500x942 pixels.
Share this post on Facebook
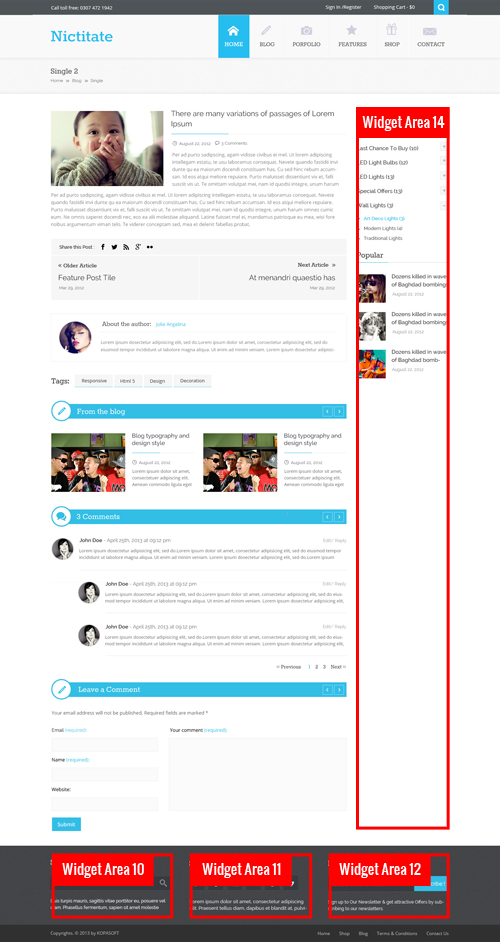[103, 247]
